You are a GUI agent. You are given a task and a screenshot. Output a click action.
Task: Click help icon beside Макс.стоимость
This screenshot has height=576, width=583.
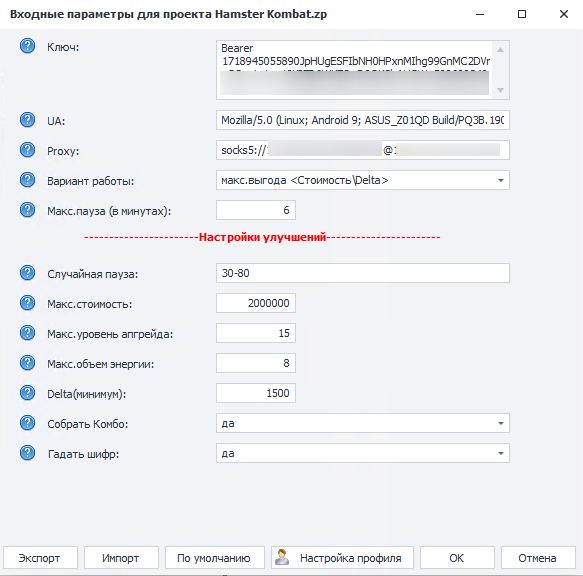pos(28,303)
